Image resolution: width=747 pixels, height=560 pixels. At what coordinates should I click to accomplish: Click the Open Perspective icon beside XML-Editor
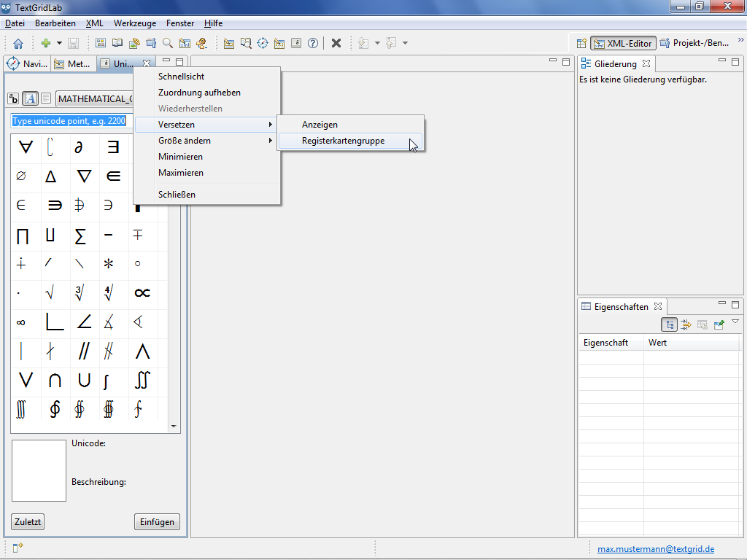pyautogui.click(x=581, y=44)
